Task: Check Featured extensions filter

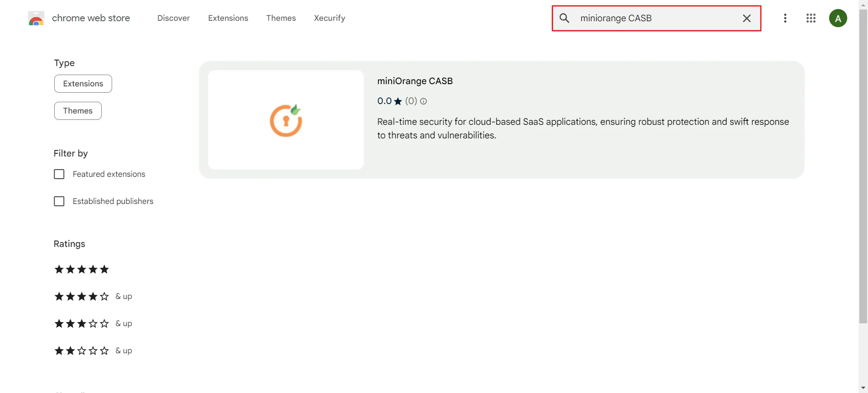Action: (59, 174)
